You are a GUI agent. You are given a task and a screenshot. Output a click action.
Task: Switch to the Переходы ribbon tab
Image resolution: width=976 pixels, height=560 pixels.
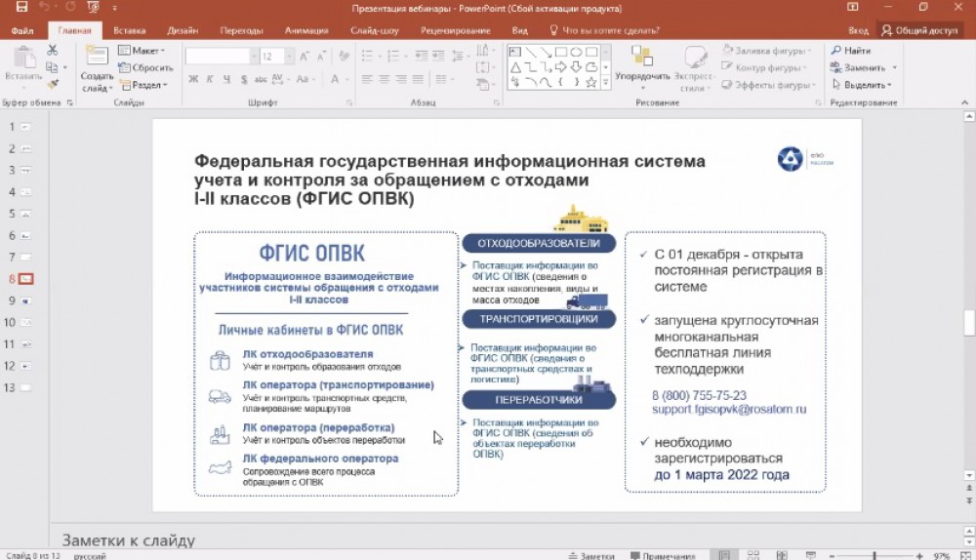[x=241, y=30]
